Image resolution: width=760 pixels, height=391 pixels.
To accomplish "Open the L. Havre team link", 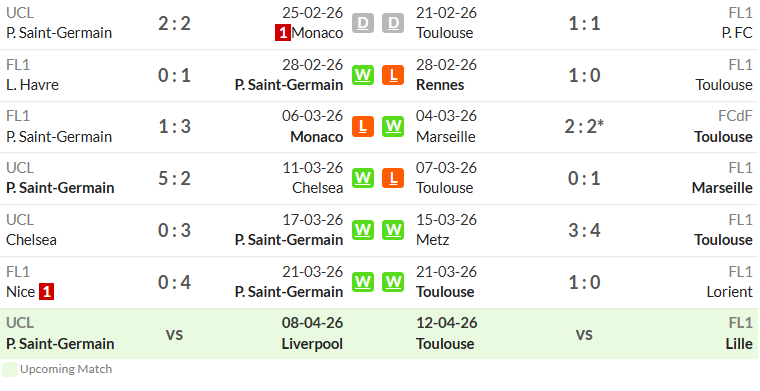I will pos(32,85).
